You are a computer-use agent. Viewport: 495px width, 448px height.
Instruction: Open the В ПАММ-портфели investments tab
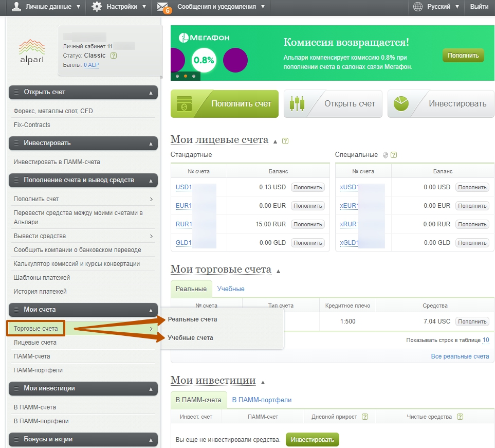[x=262, y=400]
